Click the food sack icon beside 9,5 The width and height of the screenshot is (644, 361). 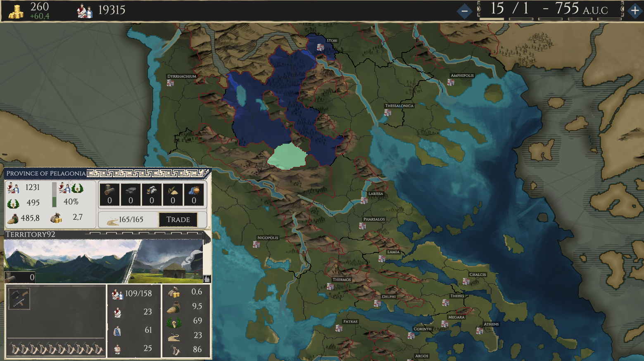click(x=173, y=308)
